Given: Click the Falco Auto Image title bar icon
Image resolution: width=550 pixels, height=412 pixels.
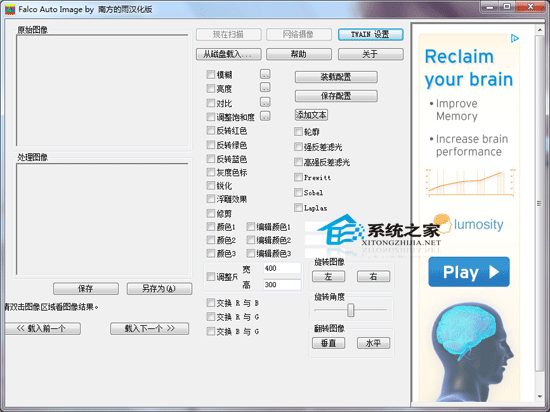Looking at the screenshot, I should tap(10, 9).
